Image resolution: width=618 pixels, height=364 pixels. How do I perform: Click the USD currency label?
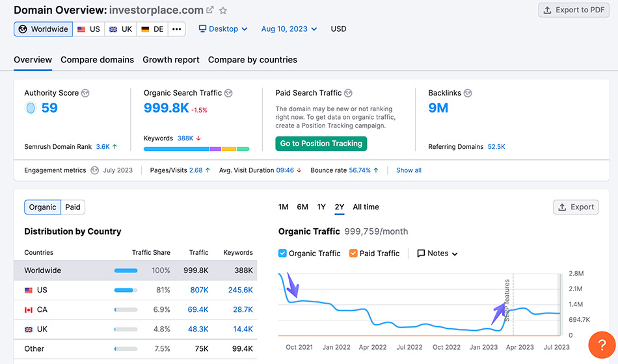(338, 29)
